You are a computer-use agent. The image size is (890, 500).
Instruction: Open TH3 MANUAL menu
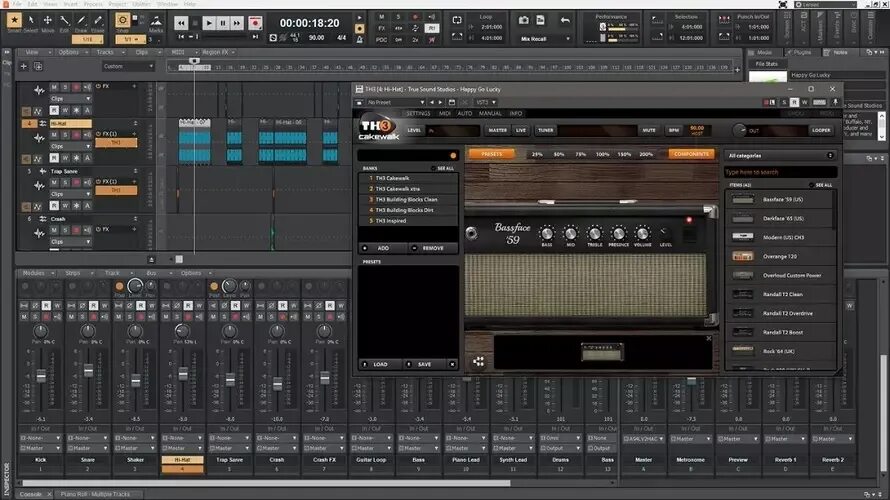click(x=490, y=114)
